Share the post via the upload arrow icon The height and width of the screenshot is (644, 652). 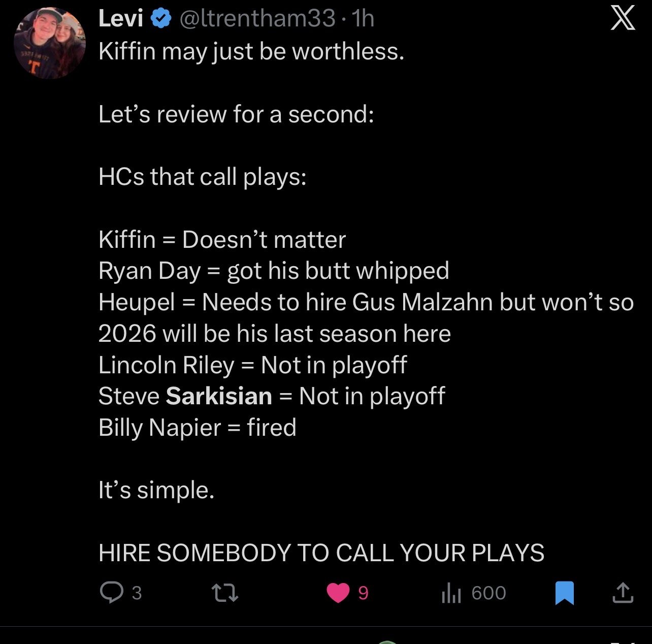[x=623, y=593]
